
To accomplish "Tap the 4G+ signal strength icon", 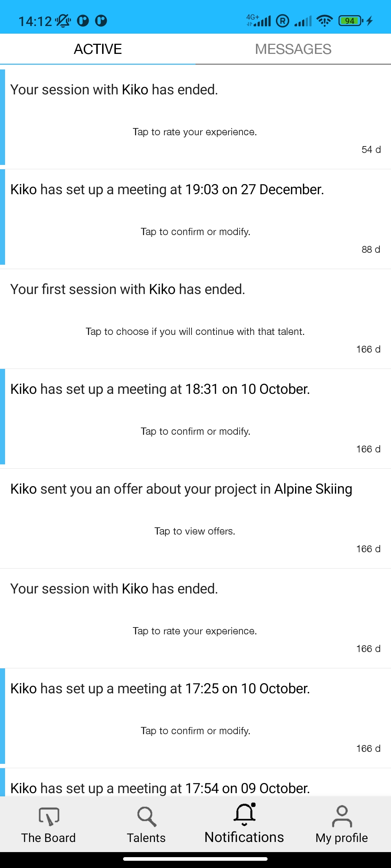I will point(258,21).
